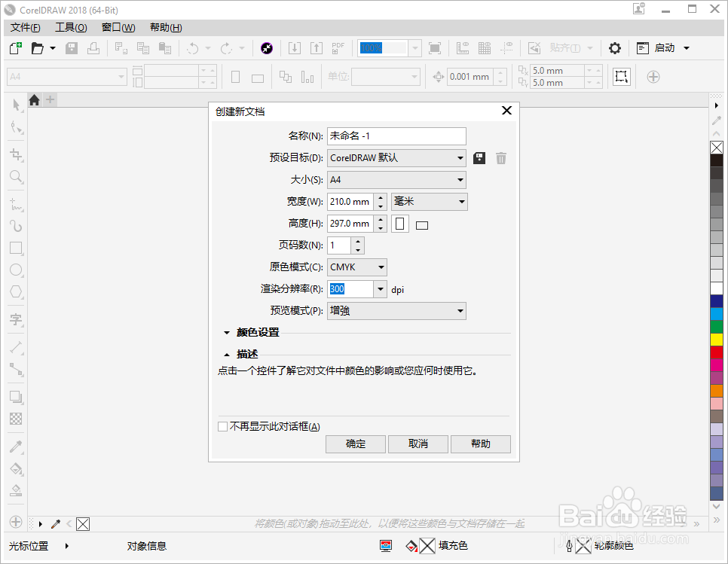Click the 帮助 button in the dialog
728x564 pixels.
(481, 444)
